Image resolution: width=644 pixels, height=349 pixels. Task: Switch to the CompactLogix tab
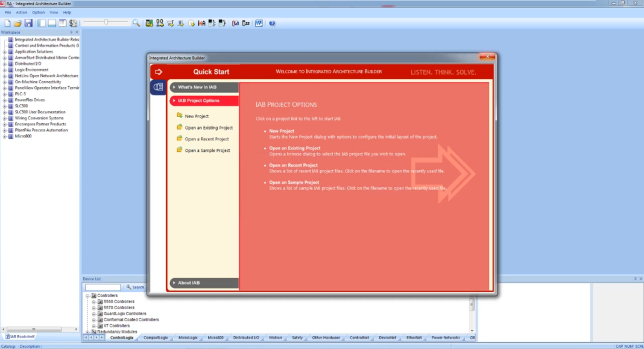[x=156, y=338]
